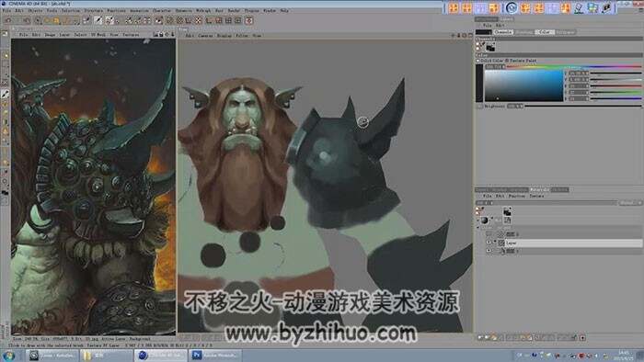Click the round blue logo icon, top-right toolbar

point(512,7)
